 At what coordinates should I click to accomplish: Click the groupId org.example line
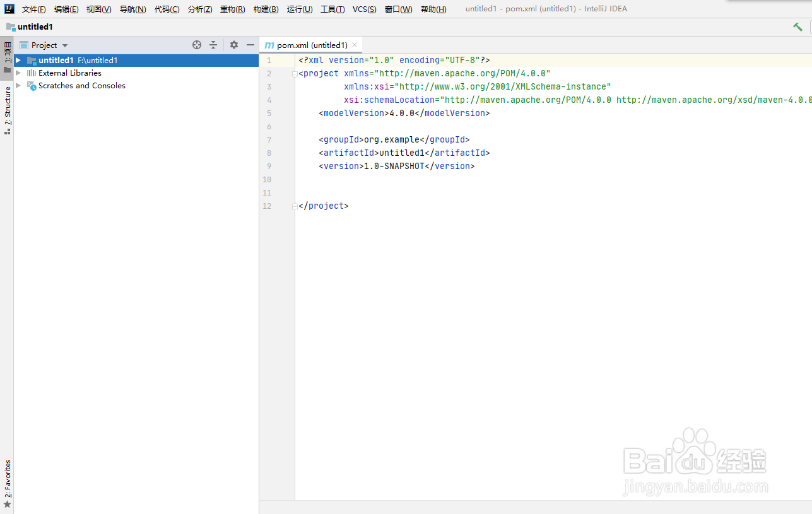click(394, 140)
